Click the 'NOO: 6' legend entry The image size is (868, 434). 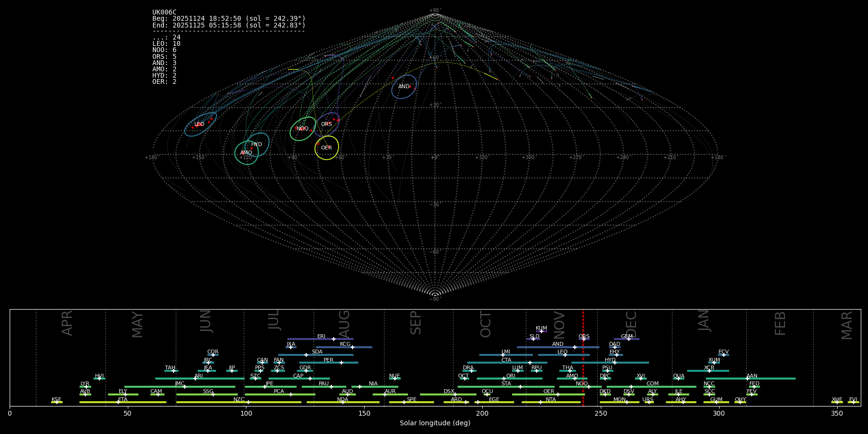click(164, 50)
